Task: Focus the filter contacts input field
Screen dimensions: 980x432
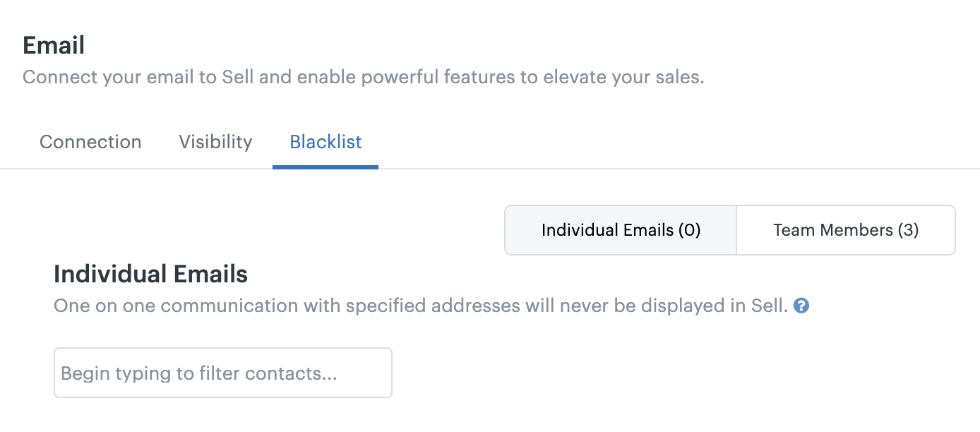Action: coord(223,373)
